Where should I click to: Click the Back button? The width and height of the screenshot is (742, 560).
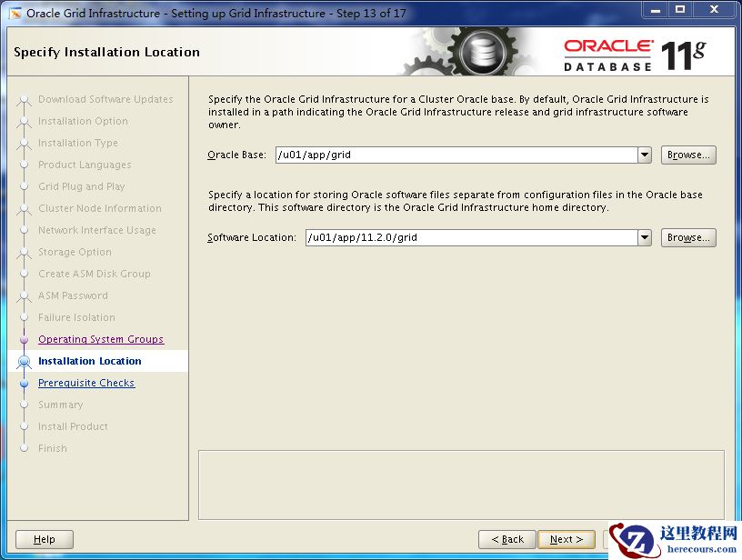(507, 539)
